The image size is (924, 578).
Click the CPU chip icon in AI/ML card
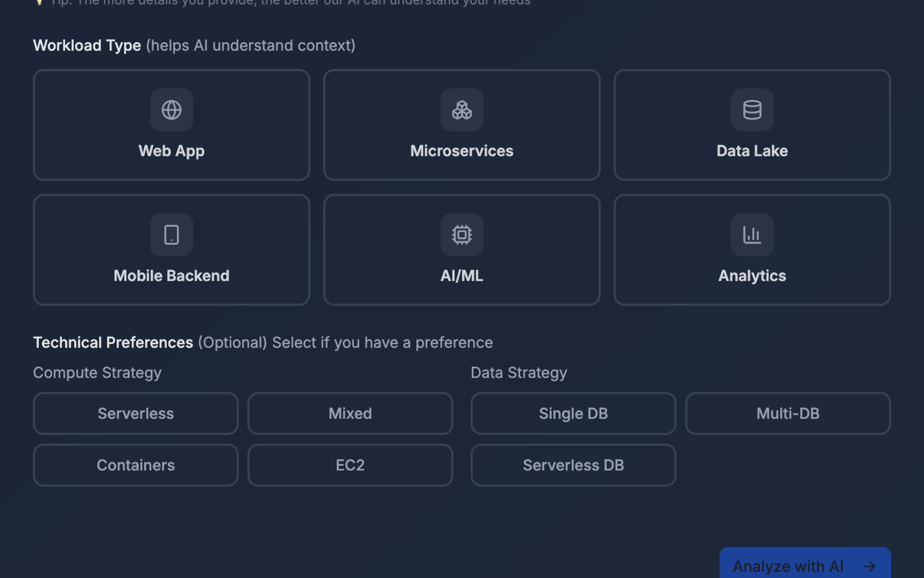[462, 235]
